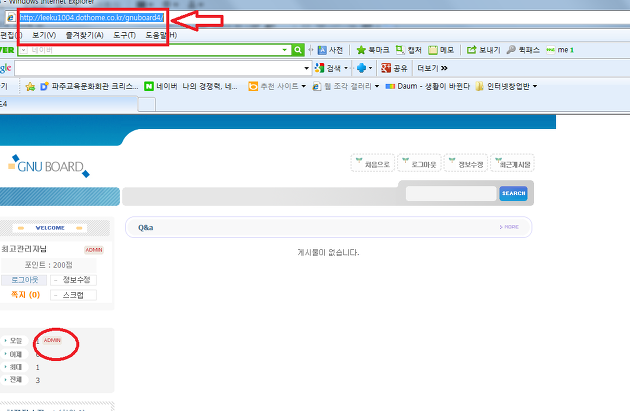Open the Naver dictionary (사전) tool

330,50
